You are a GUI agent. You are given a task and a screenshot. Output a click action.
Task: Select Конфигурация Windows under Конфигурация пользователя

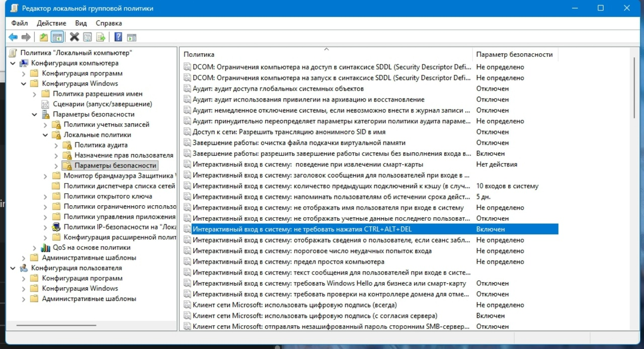click(80, 289)
